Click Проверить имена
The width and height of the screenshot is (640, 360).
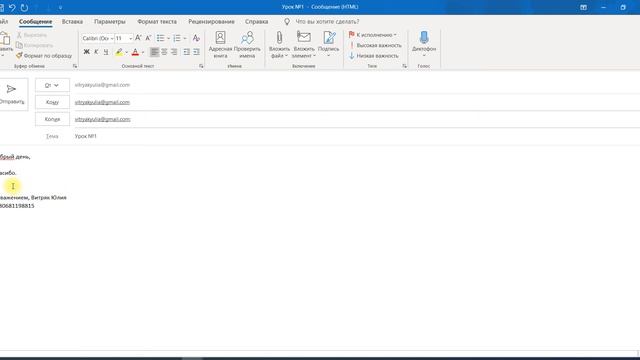(x=247, y=44)
